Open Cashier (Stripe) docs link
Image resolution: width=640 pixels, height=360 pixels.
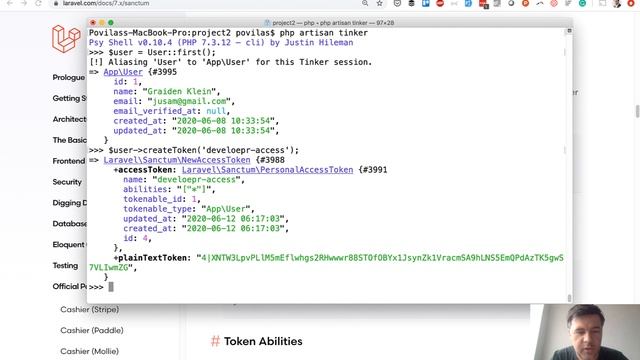point(90,309)
